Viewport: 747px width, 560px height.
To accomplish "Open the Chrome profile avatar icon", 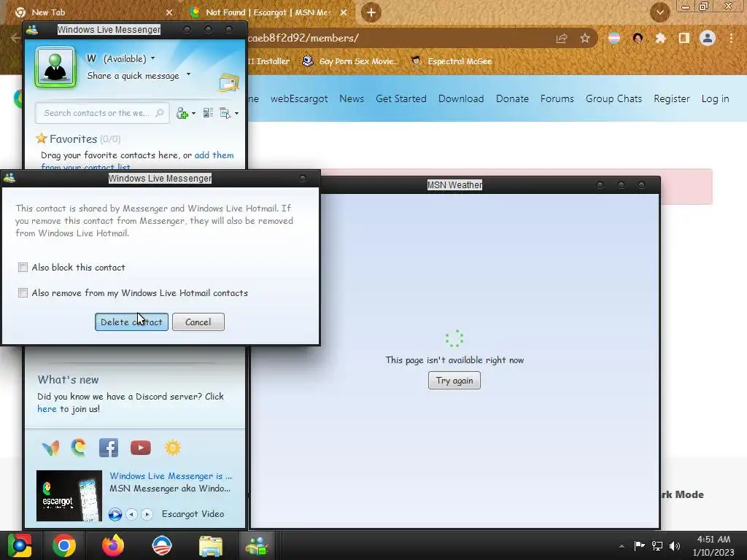I will pos(708,38).
